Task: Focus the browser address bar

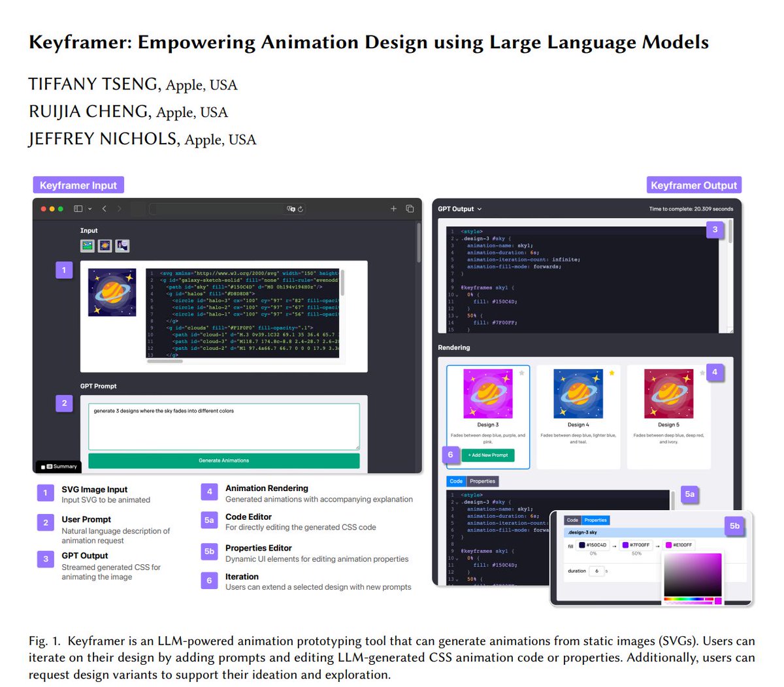Action: click(x=227, y=209)
